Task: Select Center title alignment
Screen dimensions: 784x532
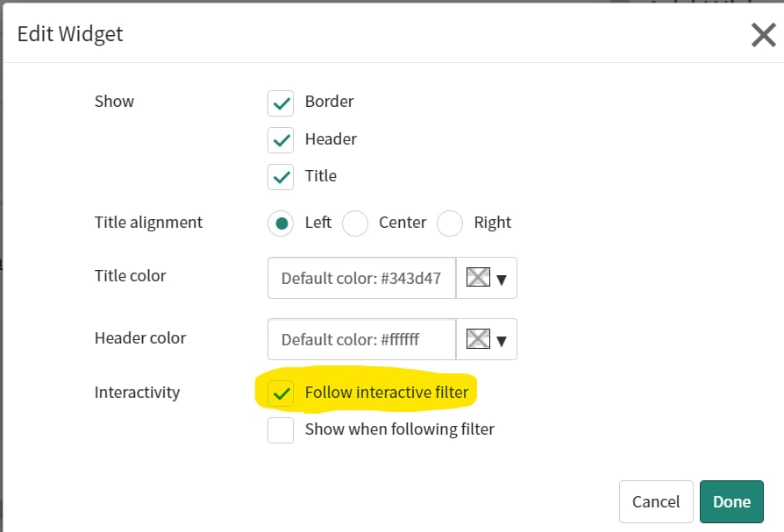Action: [355, 223]
